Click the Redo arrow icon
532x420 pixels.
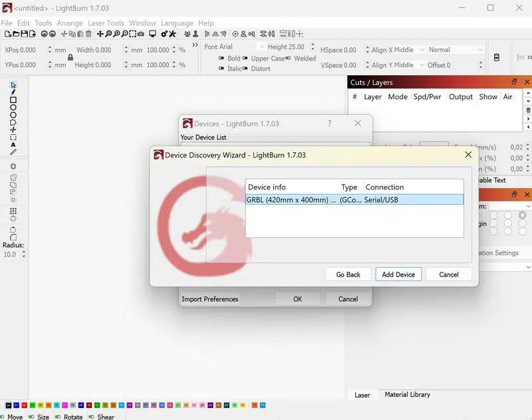[x=53, y=34]
